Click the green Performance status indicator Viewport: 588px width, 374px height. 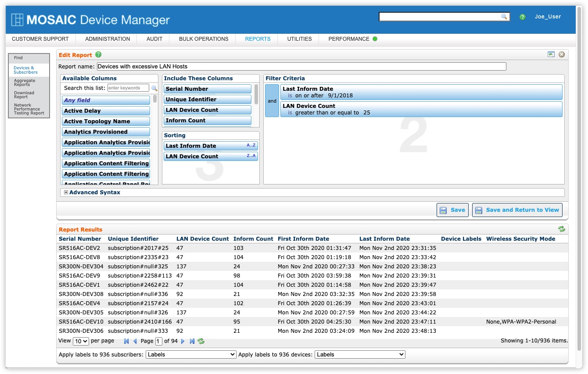pyautogui.click(x=375, y=39)
